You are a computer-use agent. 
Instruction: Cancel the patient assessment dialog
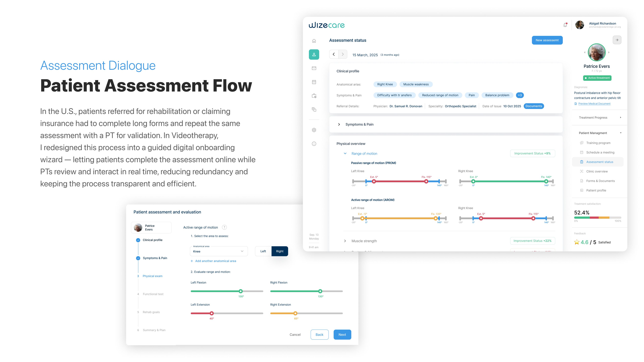pyautogui.click(x=295, y=335)
